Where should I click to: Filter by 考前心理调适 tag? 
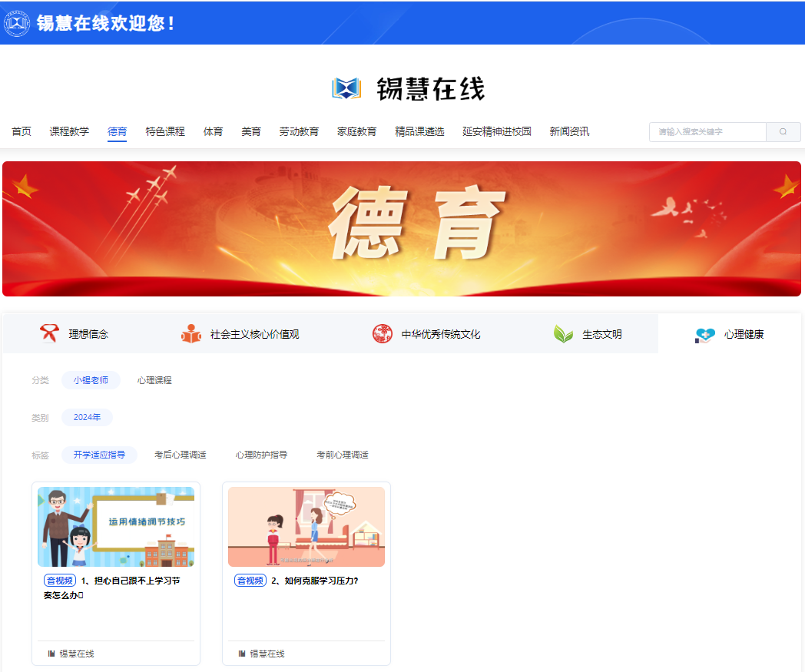click(x=343, y=455)
